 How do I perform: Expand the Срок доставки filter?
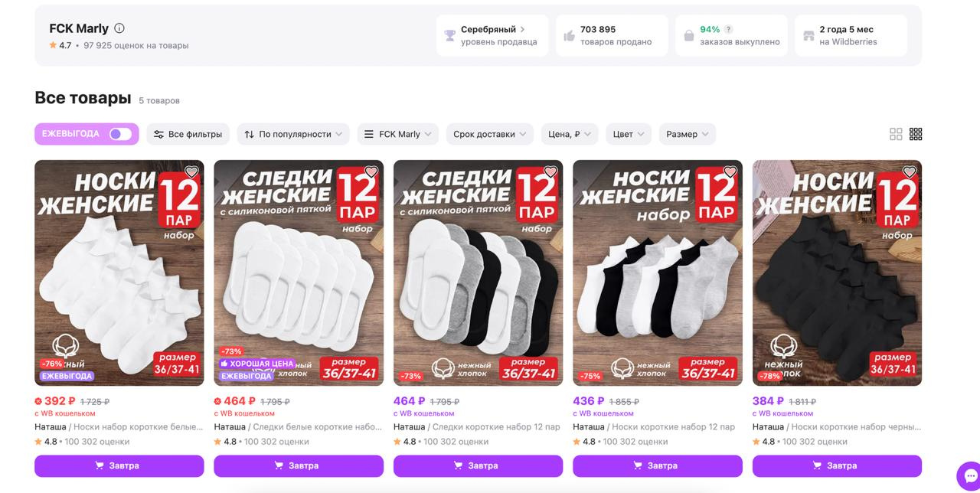pyautogui.click(x=490, y=134)
